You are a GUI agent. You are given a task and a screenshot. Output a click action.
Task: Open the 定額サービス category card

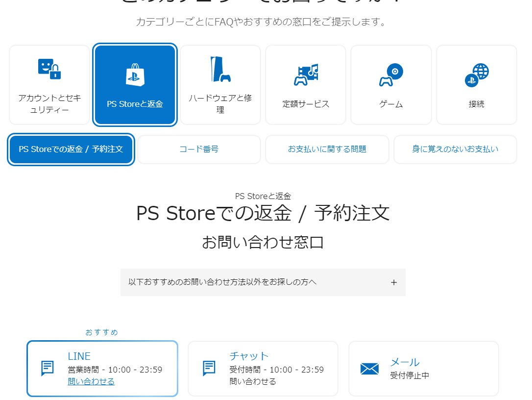[x=306, y=85]
